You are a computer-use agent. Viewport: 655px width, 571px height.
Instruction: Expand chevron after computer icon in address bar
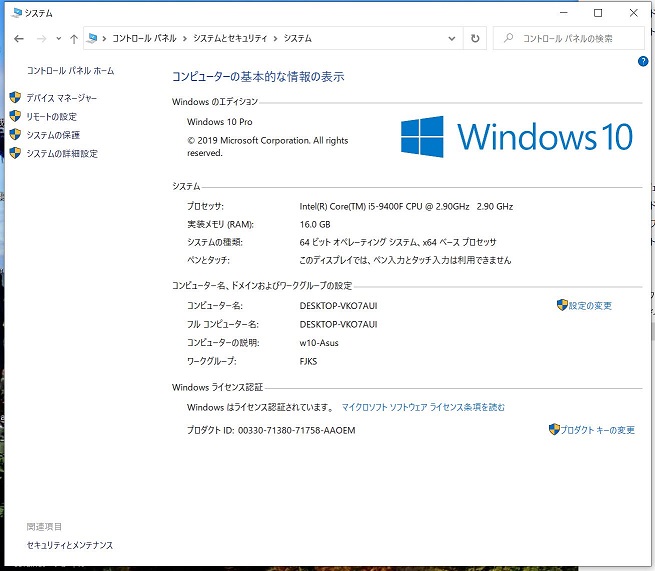tap(104, 39)
